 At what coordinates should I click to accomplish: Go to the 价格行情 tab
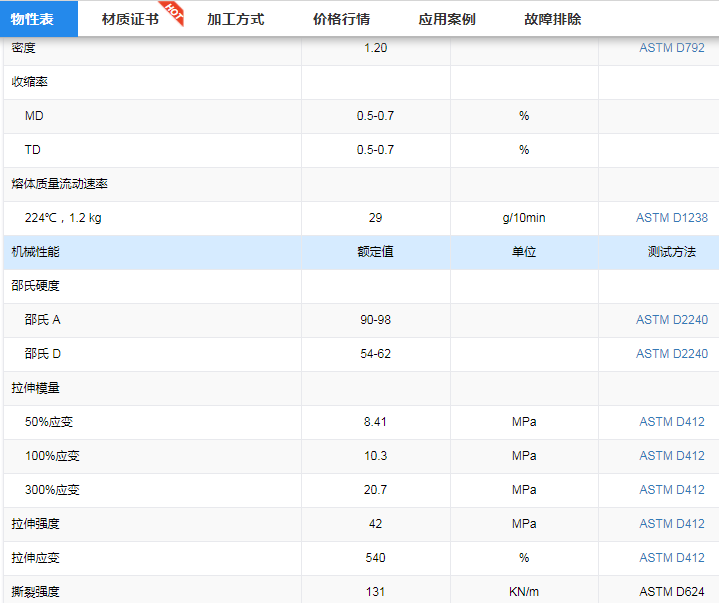click(341, 19)
